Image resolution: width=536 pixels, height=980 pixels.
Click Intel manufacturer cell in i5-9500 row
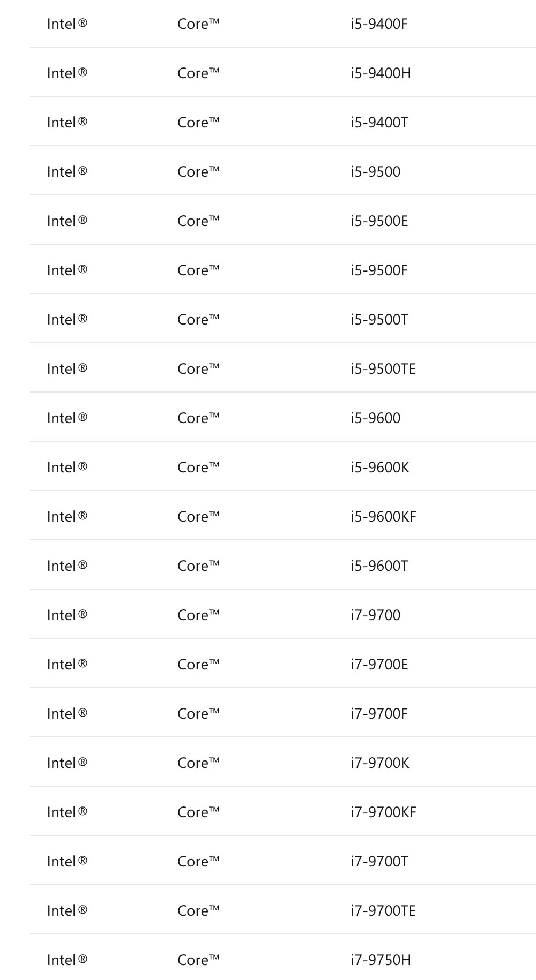tap(67, 172)
